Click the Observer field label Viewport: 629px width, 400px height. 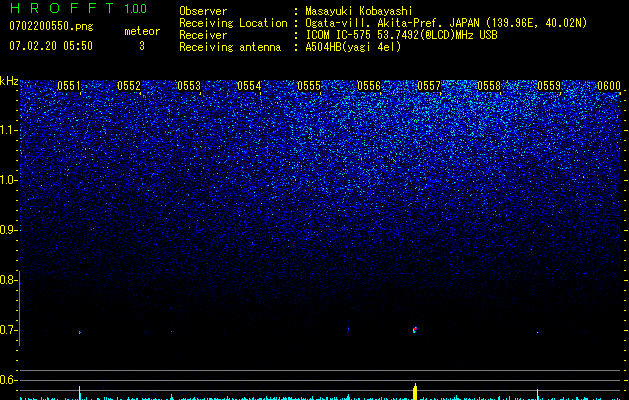point(203,11)
